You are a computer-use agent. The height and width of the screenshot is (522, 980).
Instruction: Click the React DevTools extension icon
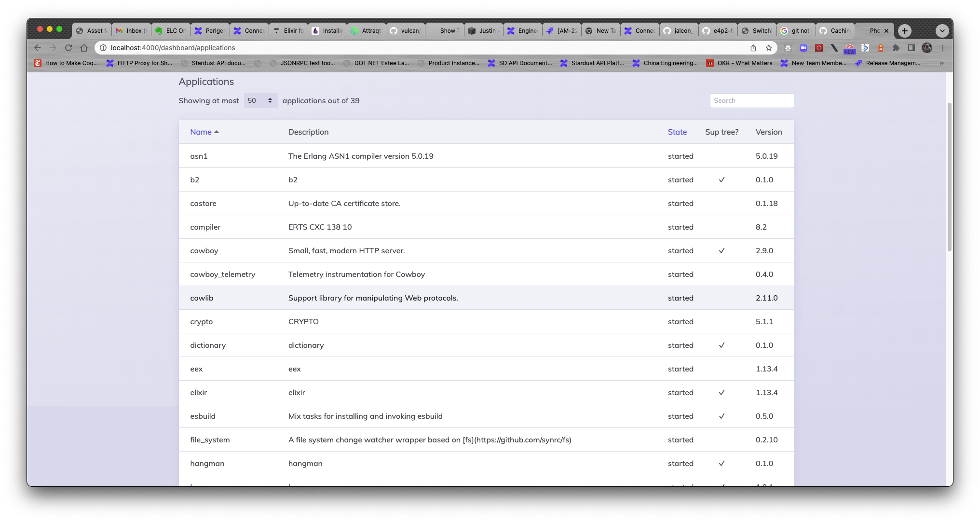(788, 48)
